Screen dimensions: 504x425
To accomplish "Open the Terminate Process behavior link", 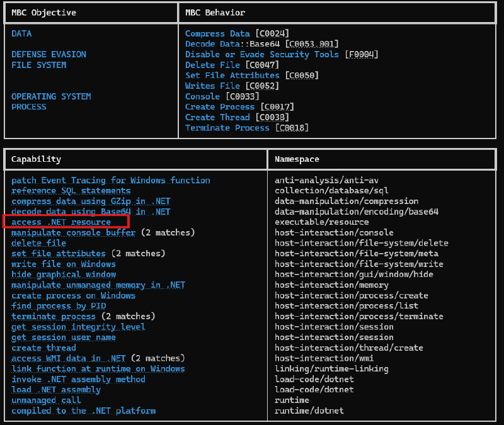I will coord(227,128).
